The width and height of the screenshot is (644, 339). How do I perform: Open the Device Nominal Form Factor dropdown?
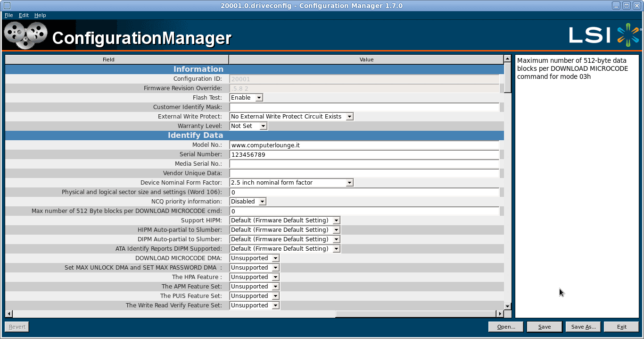point(349,182)
